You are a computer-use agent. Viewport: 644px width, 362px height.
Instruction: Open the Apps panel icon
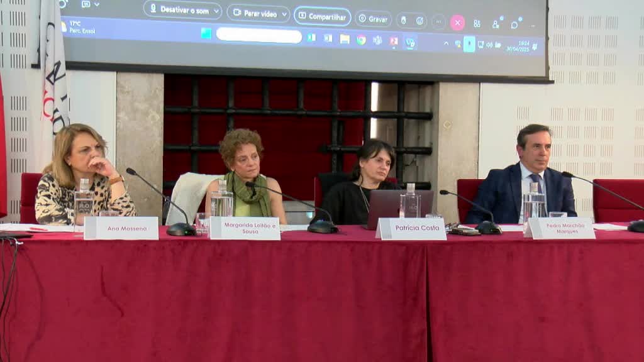(477, 24)
